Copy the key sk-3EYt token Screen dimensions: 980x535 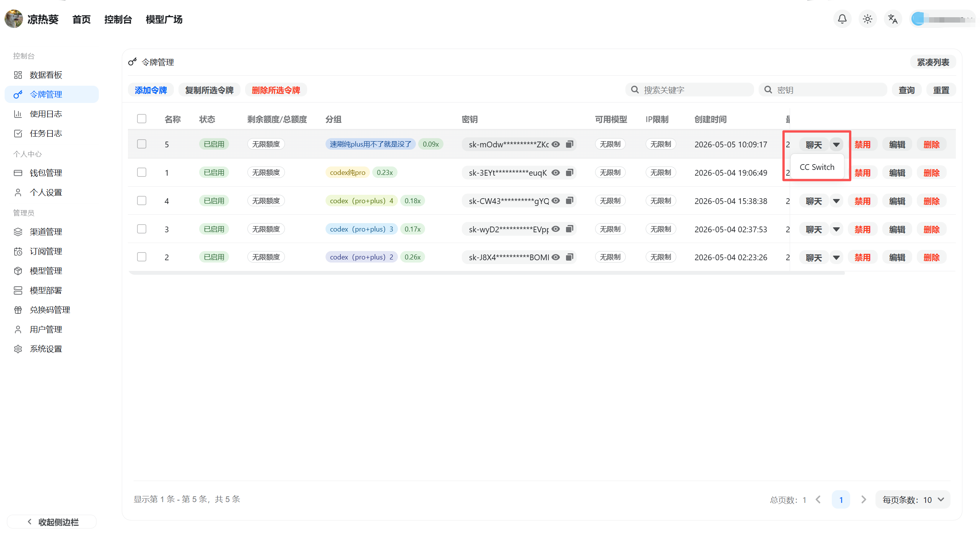pyautogui.click(x=569, y=173)
